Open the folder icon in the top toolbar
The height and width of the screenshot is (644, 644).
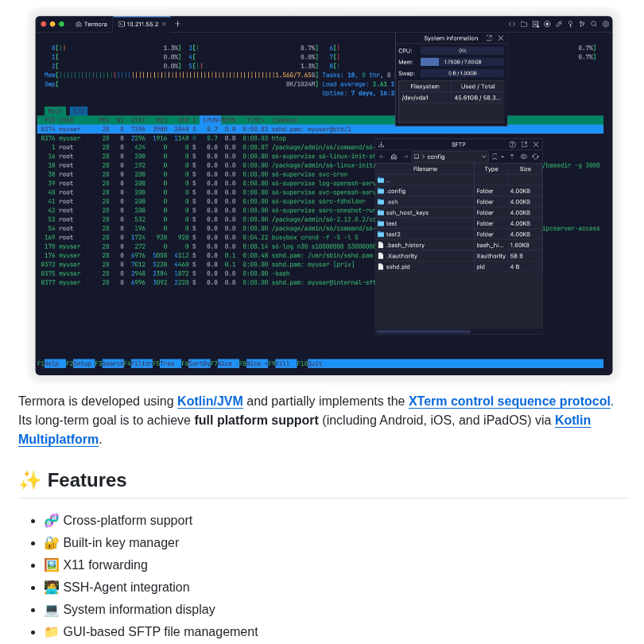click(524, 24)
